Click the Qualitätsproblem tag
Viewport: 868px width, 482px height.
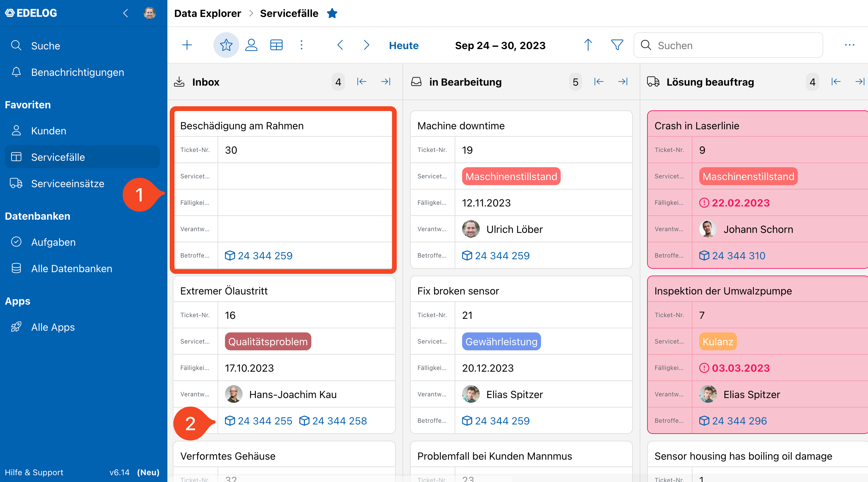tap(268, 342)
